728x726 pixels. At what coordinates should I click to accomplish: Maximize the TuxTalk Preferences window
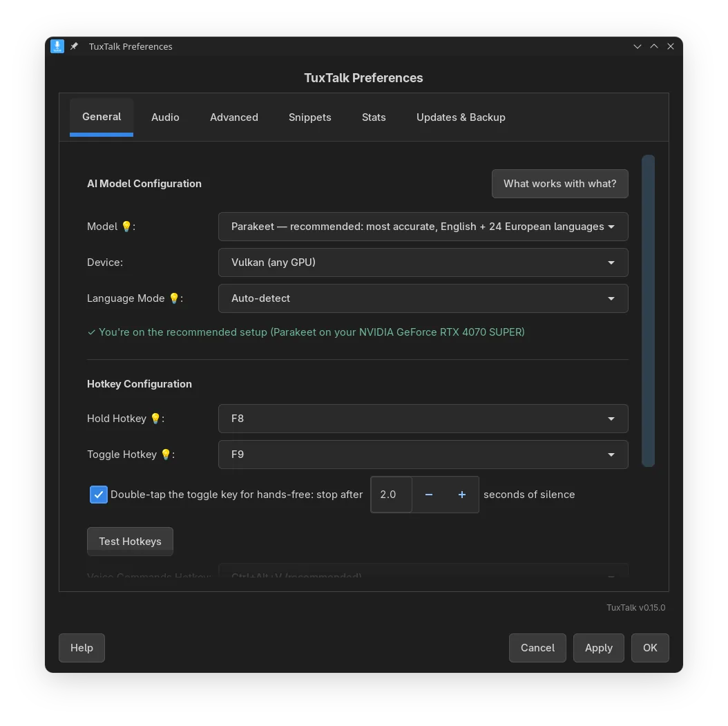coord(653,46)
